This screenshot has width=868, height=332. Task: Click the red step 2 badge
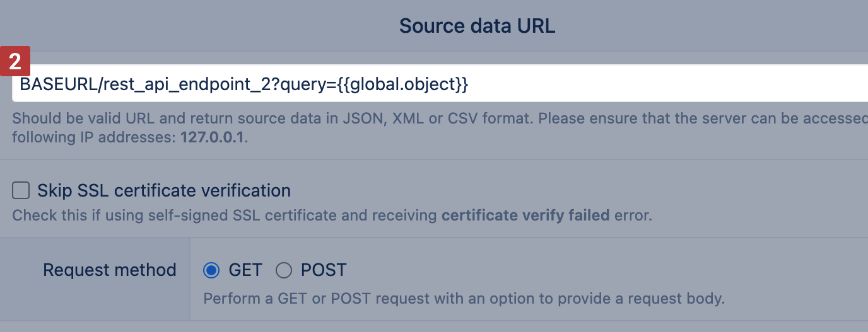coord(15,62)
